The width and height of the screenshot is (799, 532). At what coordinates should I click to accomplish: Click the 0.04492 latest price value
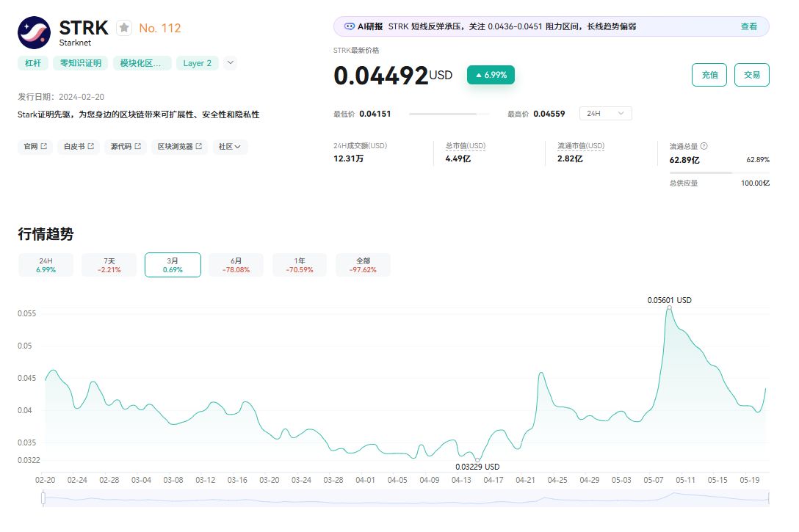380,76
